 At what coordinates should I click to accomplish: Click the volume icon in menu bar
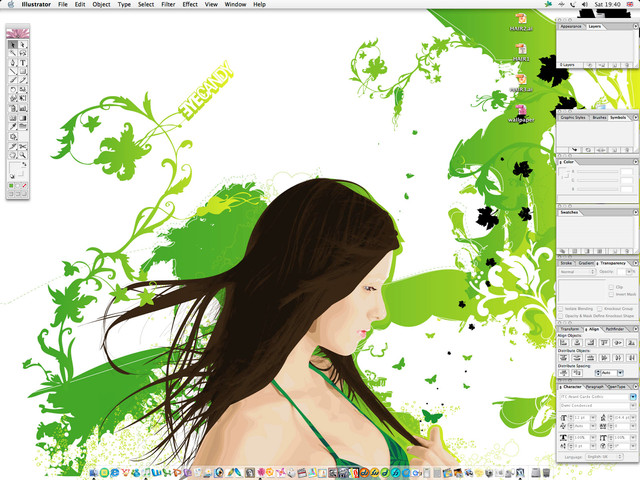point(585,4)
